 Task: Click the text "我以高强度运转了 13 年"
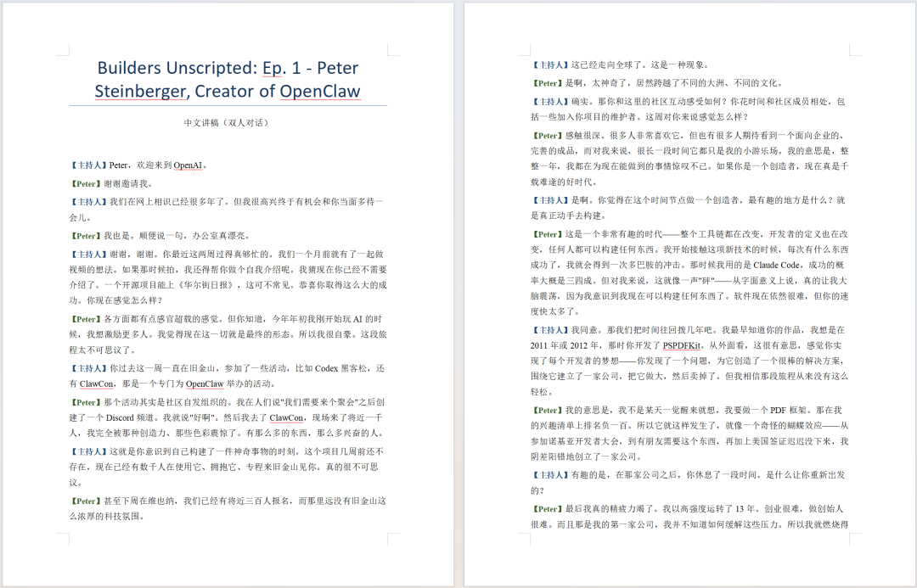708,509
